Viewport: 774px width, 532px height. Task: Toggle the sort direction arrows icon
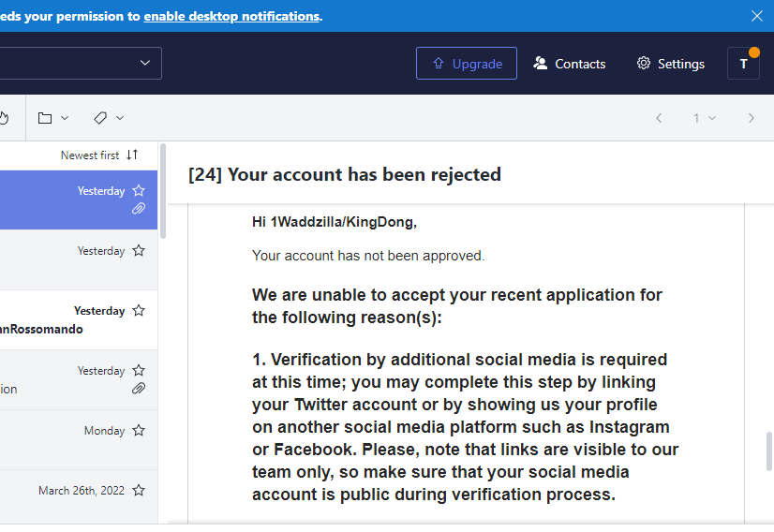132,155
